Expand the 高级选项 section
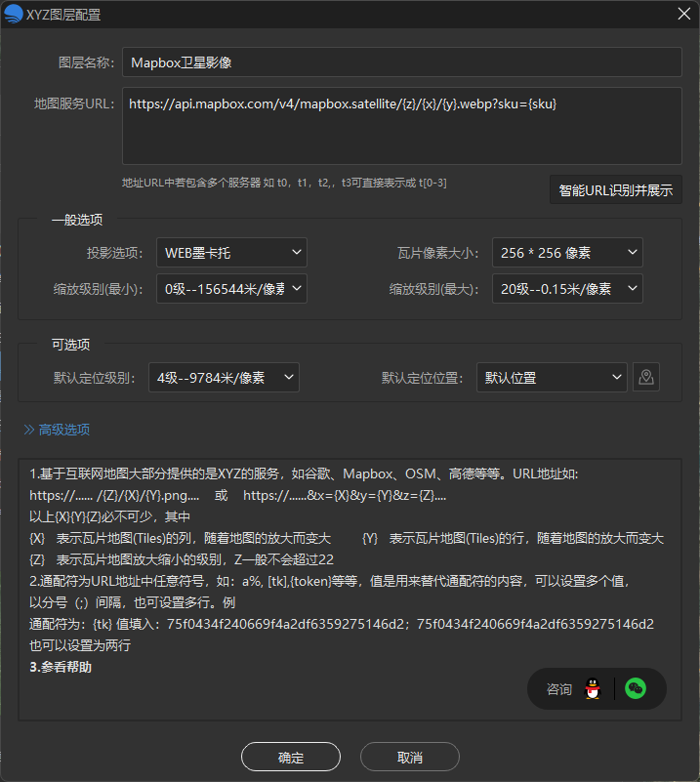Screen dimensions: 700x782 click(x=57, y=430)
